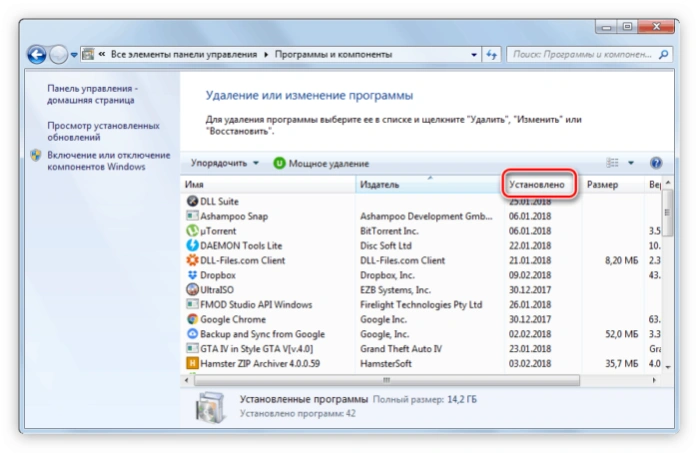Select the Dropbox icon in list
This screenshot has height=453, width=699.
pos(192,275)
